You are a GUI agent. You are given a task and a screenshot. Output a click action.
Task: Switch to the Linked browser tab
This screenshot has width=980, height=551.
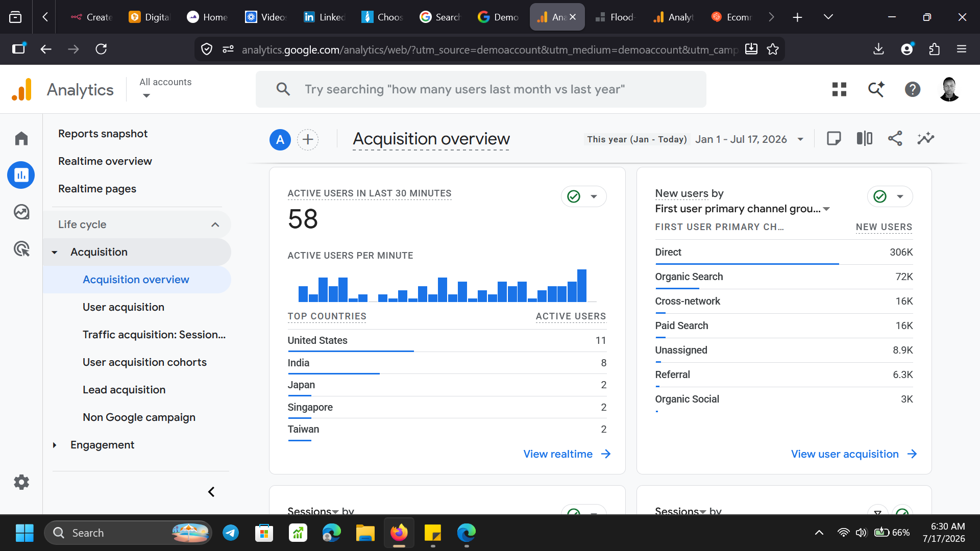coord(325,17)
